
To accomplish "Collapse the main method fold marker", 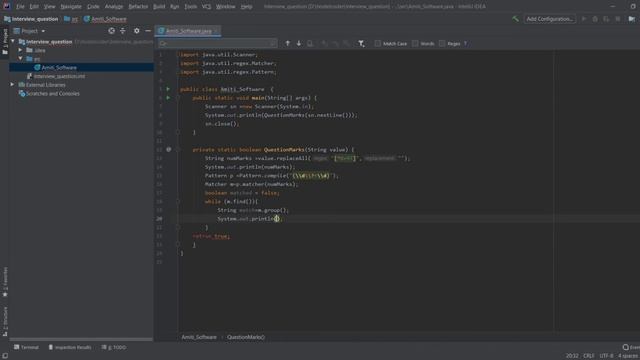I will tap(178, 98).
